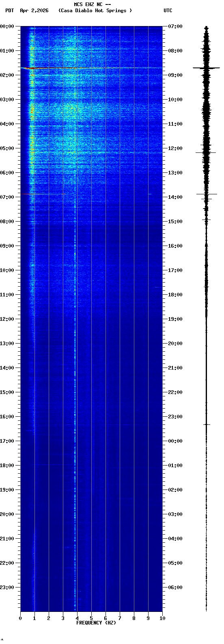Click the '14:00' UTC time label
This screenshot has width=224, height=644.
(175, 197)
